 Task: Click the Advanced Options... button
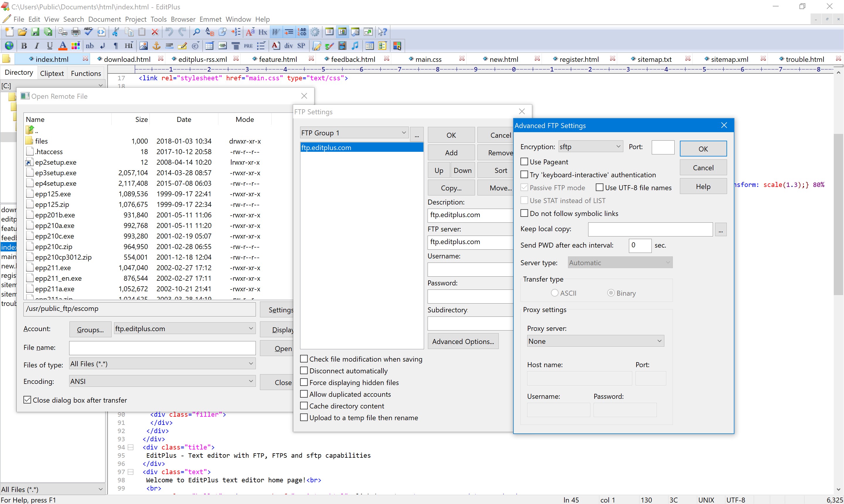[x=463, y=341]
